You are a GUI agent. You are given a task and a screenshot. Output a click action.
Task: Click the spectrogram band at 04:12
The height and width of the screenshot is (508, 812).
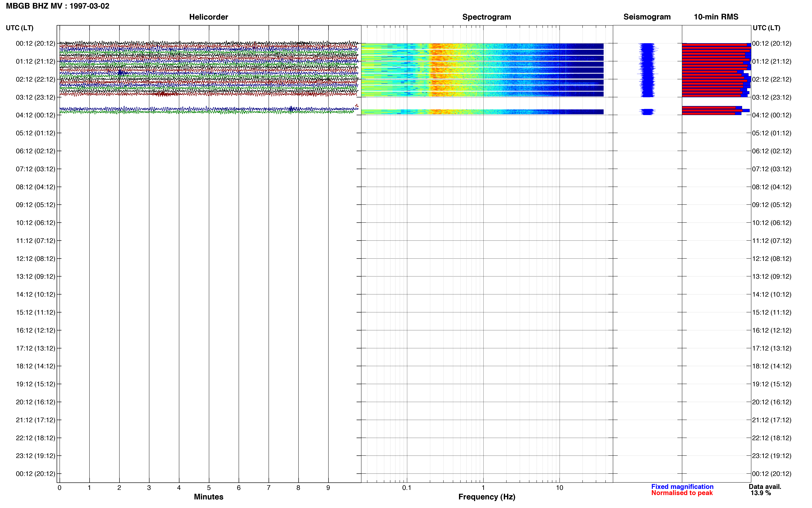tap(482, 112)
